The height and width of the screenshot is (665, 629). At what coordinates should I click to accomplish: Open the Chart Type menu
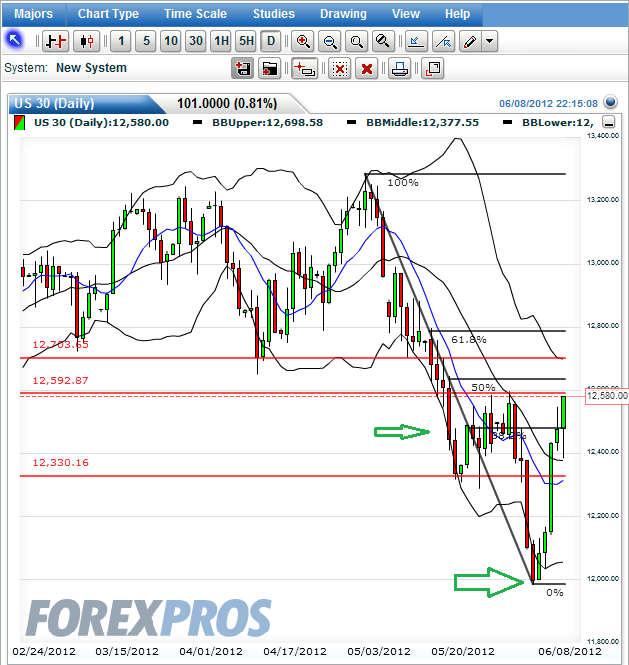click(108, 14)
